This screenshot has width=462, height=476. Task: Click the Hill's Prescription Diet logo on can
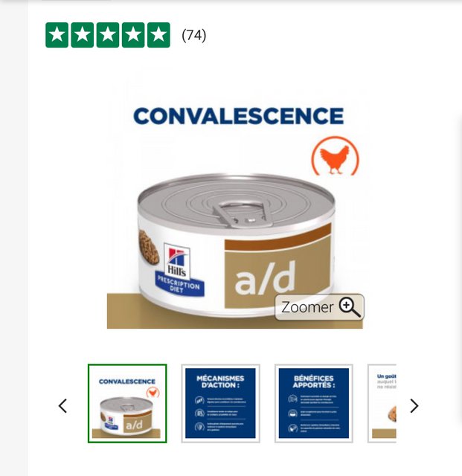coord(179,269)
